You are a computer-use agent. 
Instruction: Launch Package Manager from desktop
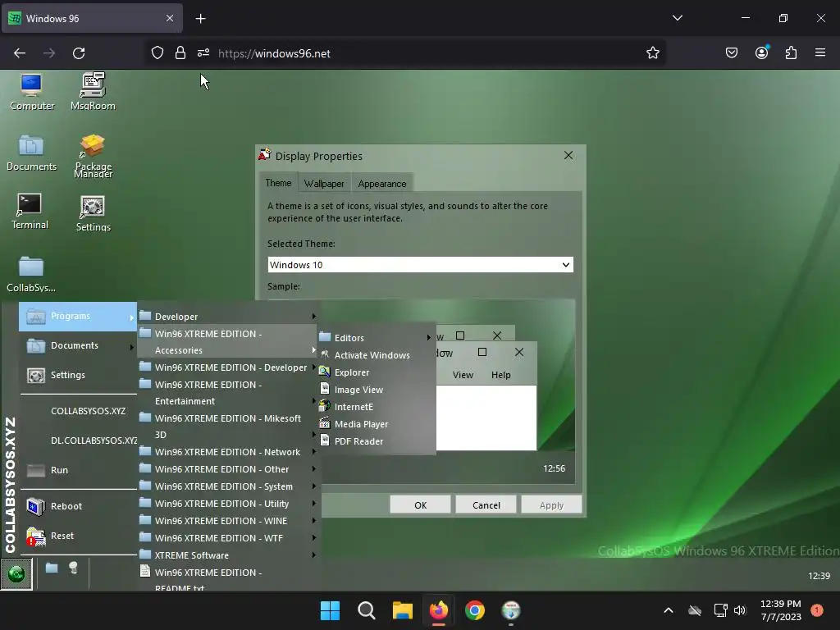click(94, 155)
